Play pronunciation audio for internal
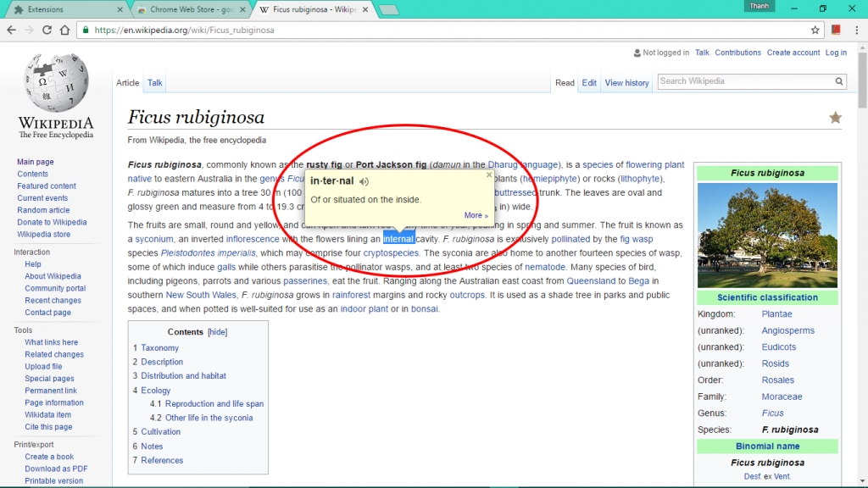Viewport: 868px width, 488px height. pos(364,181)
